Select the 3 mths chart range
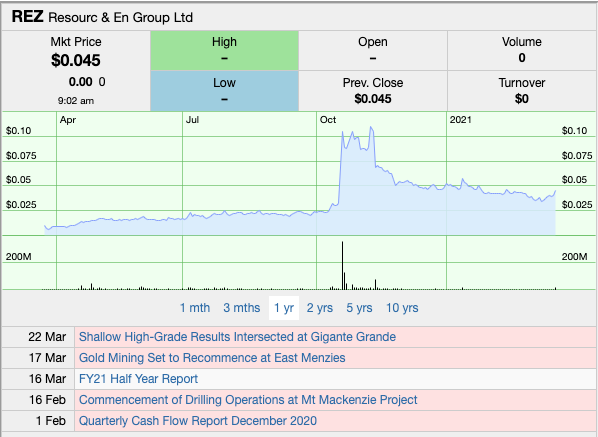 [241, 308]
